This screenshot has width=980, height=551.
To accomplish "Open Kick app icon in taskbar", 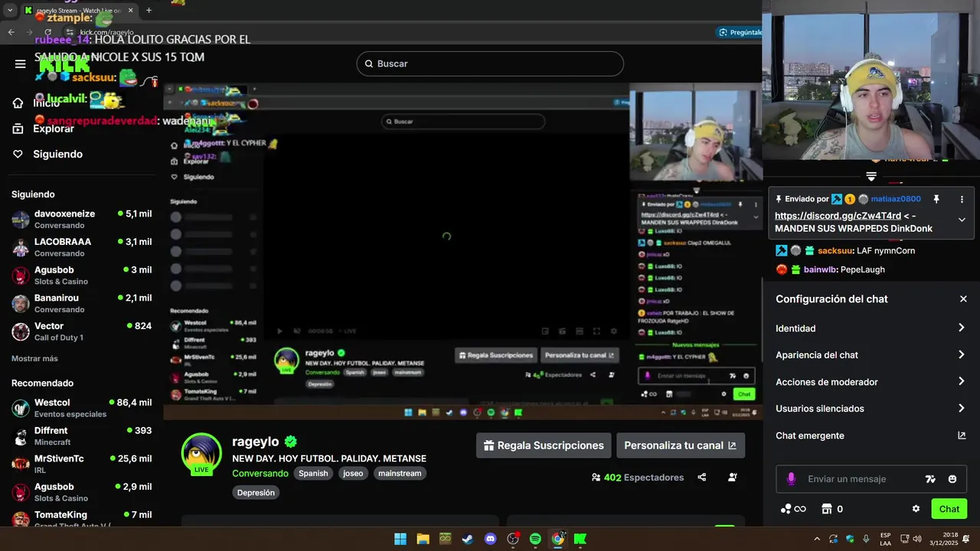I will 580,539.
